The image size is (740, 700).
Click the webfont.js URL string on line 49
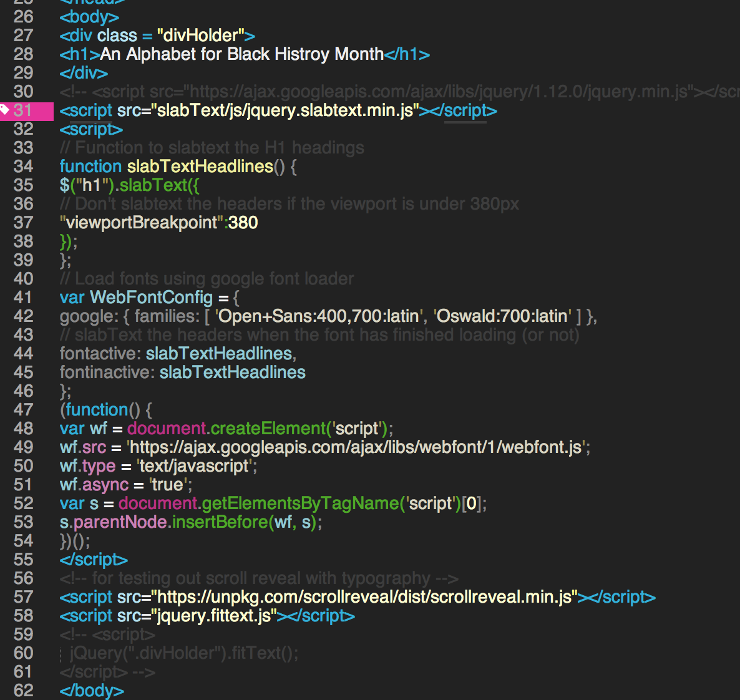(356, 447)
